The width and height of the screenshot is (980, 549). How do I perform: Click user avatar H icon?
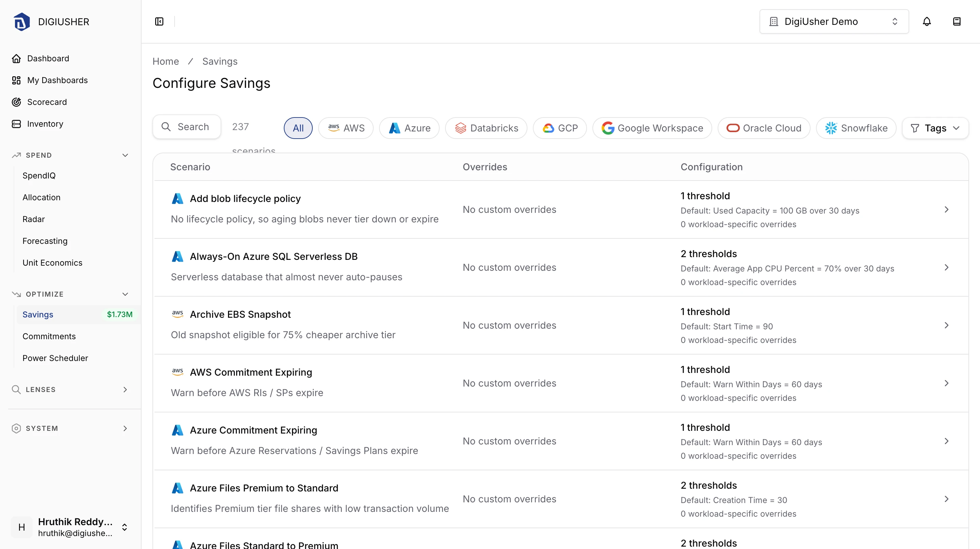coord(22,527)
